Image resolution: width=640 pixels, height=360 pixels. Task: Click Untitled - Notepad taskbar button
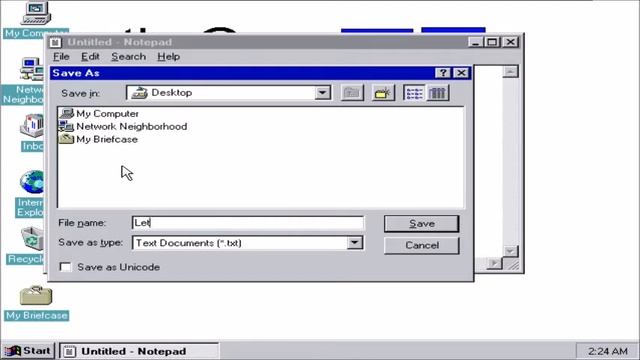click(139, 351)
